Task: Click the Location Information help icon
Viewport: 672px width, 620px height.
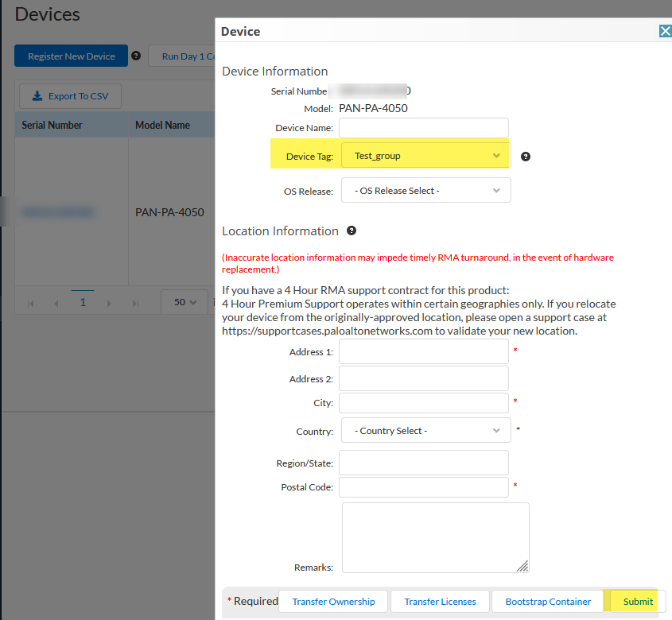Action: [352, 231]
